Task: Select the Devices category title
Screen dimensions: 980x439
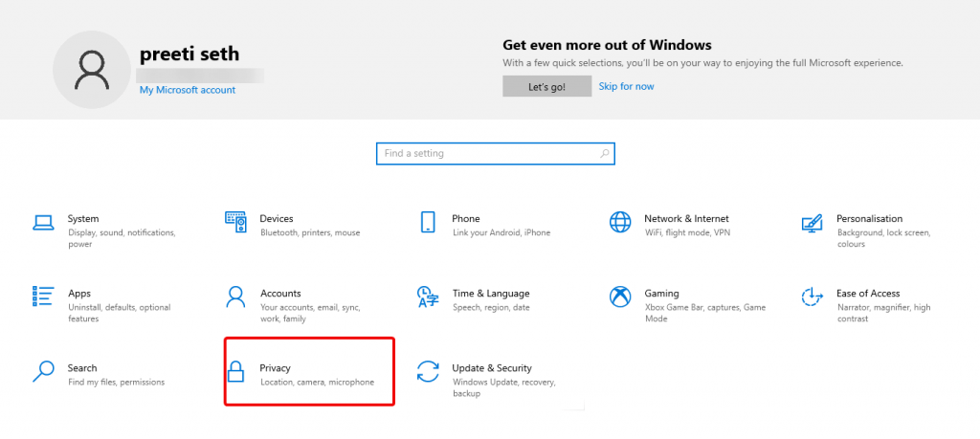Action: click(x=277, y=219)
